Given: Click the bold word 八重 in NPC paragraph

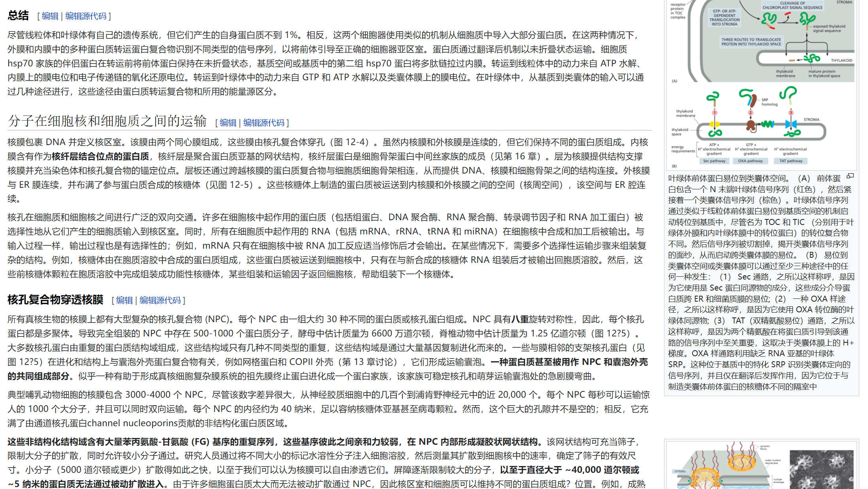Looking at the screenshot, I should click(x=520, y=319).
